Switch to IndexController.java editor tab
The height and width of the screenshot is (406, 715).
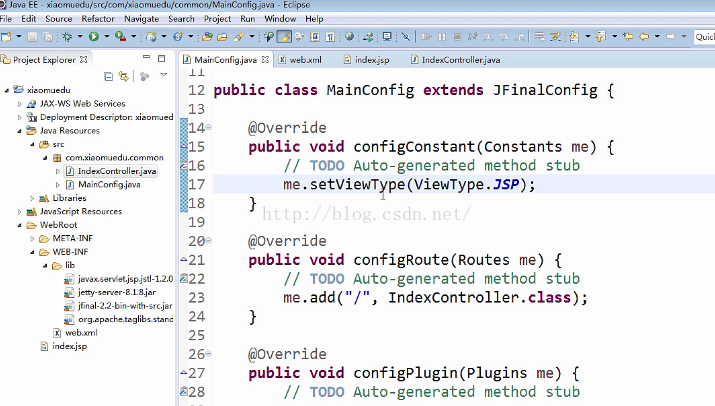coord(456,60)
